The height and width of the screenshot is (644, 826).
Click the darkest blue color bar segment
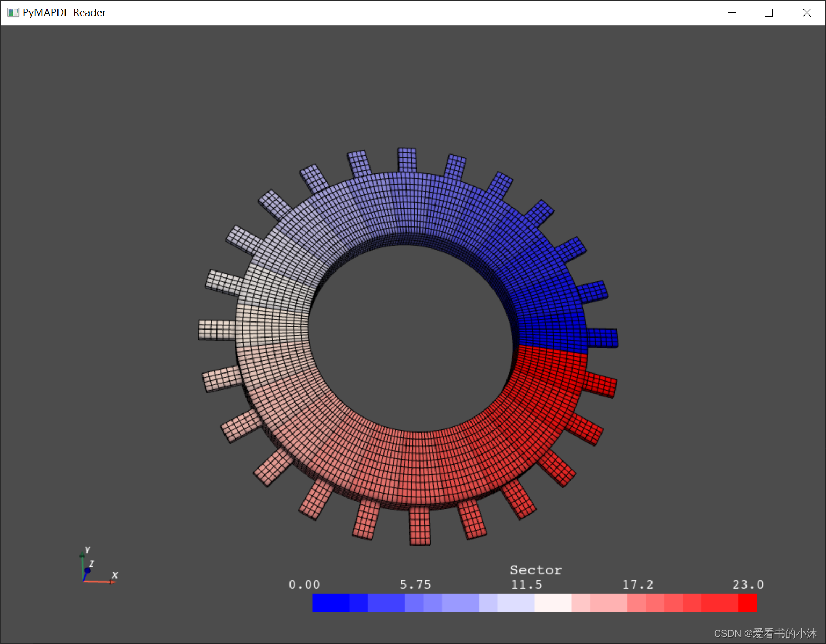tap(330, 603)
